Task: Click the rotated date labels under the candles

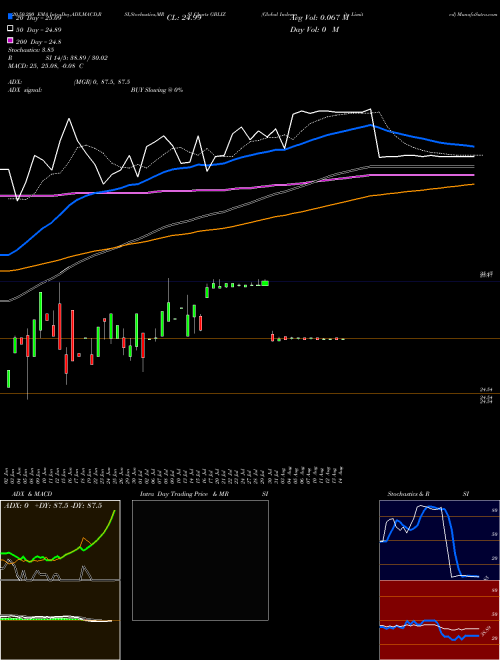Action: [x=174, y=475]
